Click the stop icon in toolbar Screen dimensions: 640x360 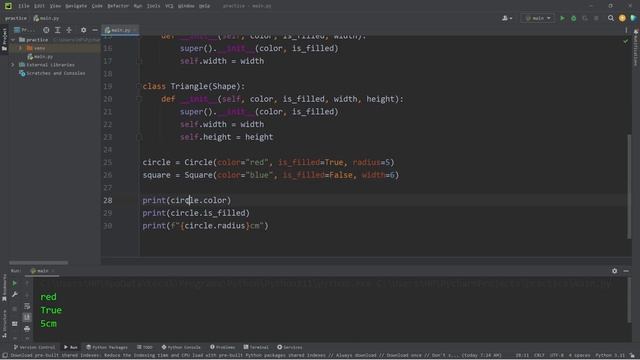[596, 18]
